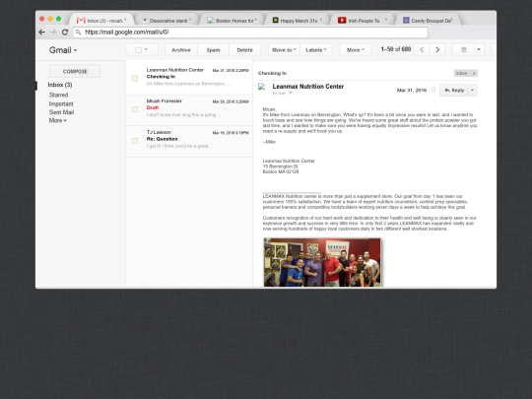Click the Delete button
Viewport: 532px width, 399px height.
[x=244, y=50]
